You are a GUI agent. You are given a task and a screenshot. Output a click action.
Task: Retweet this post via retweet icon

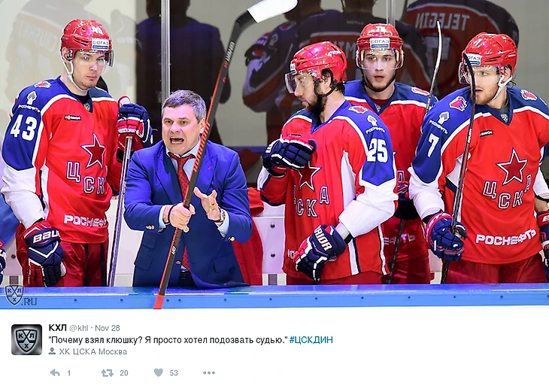click(107, 372)
